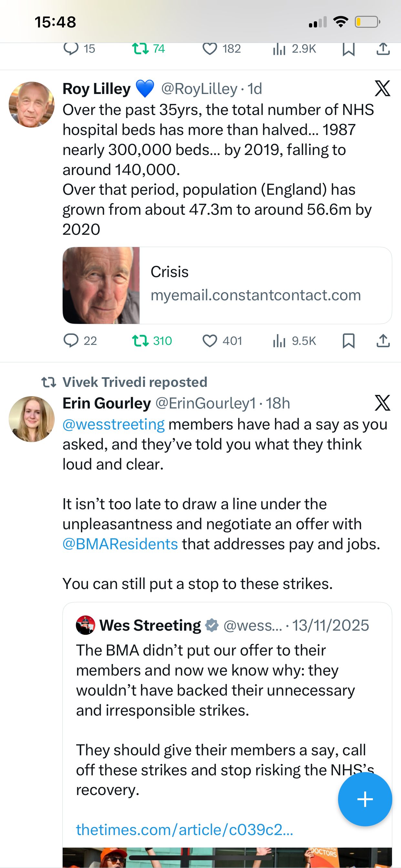Open Erin Gourley's profile avatar
Viewport: 401px width, 868px height.
[x=32, y=419]
